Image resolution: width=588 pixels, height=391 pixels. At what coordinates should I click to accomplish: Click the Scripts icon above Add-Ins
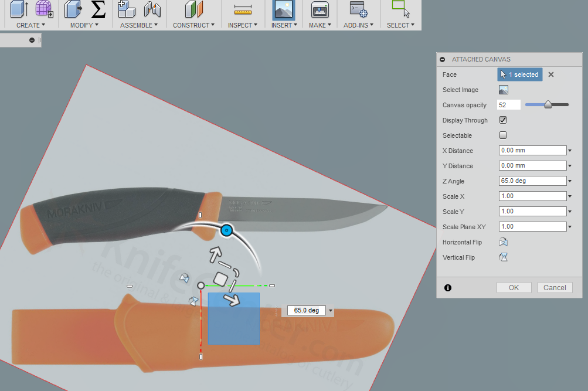[358, 10]
